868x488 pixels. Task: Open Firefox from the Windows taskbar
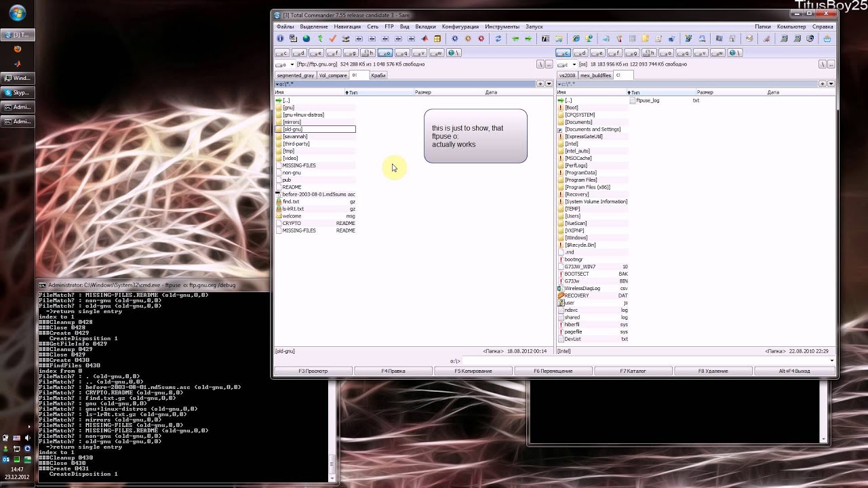click(18, 49)
